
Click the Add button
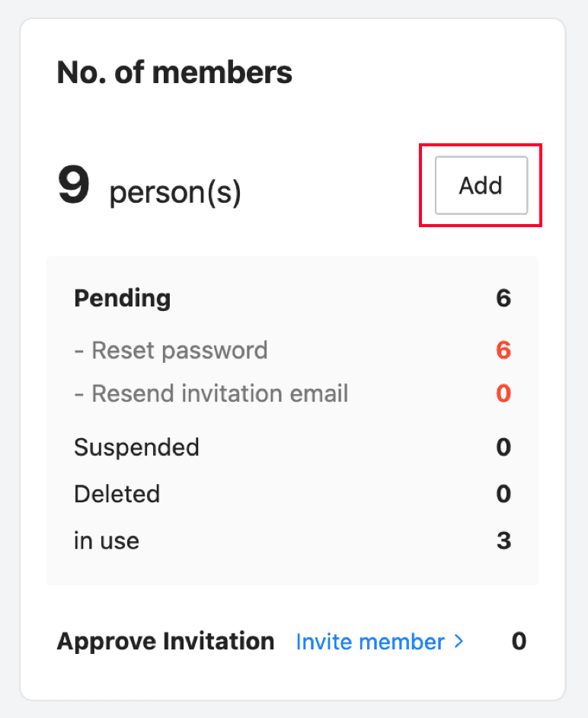[x=481, y=185]
